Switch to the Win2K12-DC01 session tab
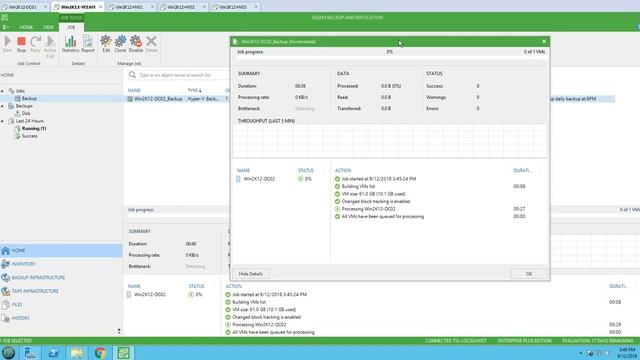The height and width of the screenshot is (360, 640). [23, 7]
